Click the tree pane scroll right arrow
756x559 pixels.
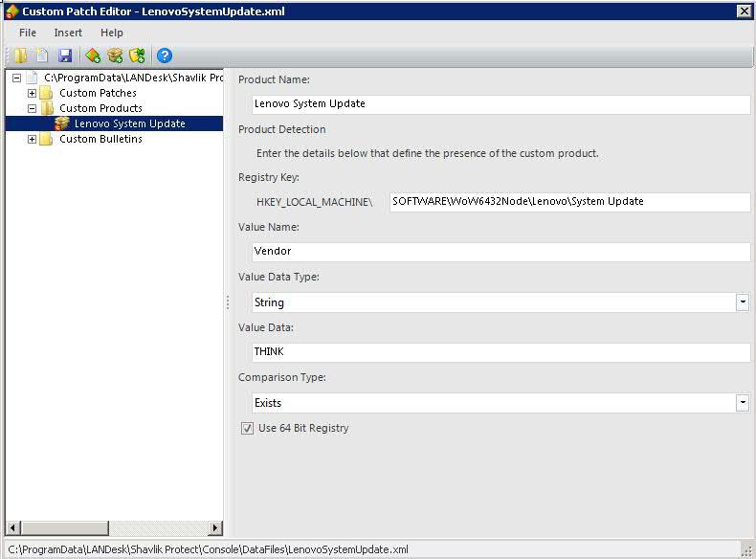tap(216, 528)
